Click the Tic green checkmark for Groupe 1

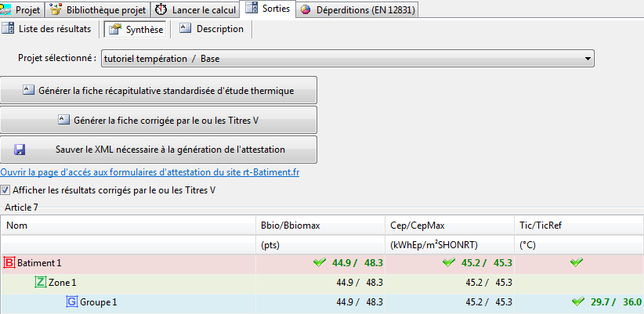(x=578, y=301)
